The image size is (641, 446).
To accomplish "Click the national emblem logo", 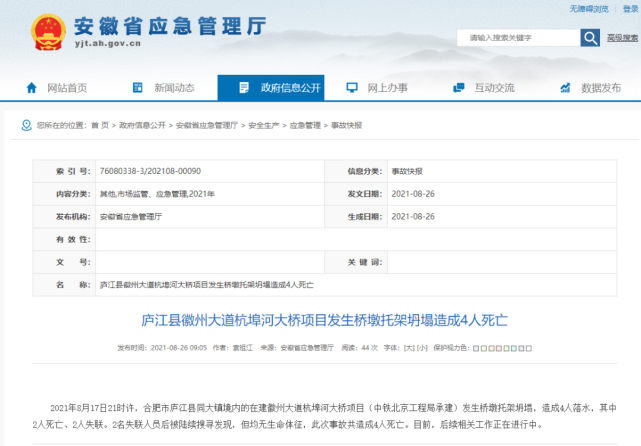I will [49, 32].
